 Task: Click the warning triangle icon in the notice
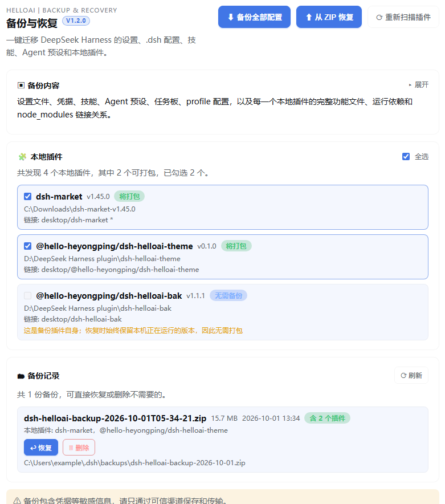17,501
